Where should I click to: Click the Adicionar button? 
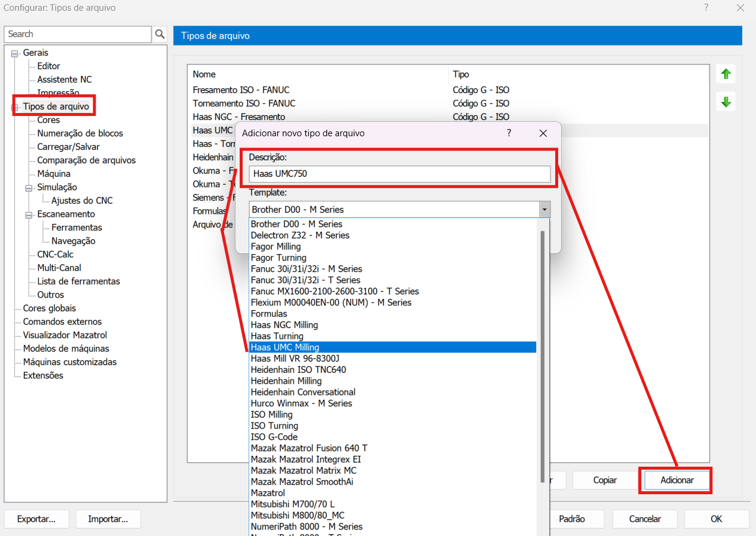coord(677,480)
